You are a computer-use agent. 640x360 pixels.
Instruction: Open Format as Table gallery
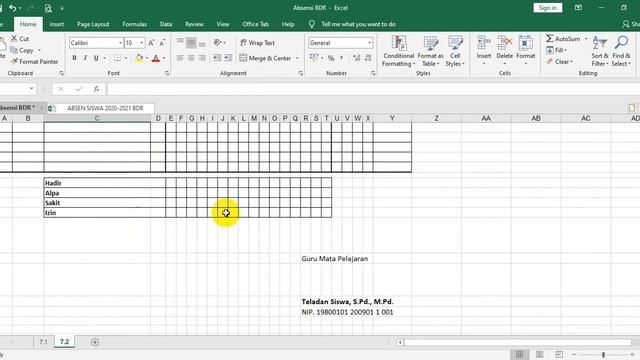coord(430,51)
